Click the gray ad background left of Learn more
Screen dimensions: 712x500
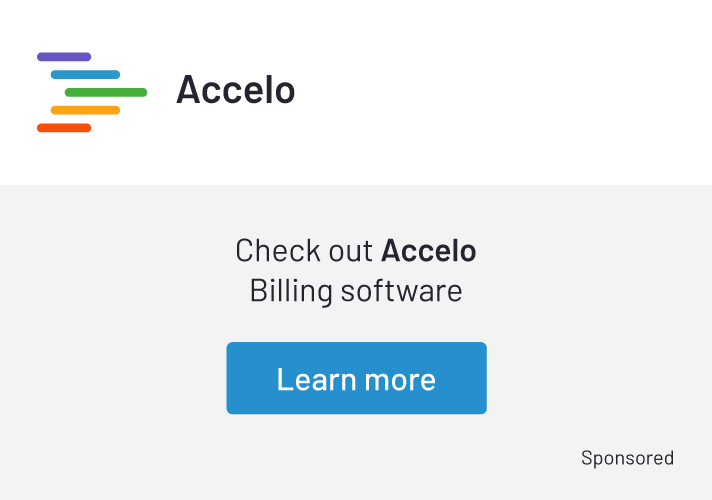click(114, 378)
